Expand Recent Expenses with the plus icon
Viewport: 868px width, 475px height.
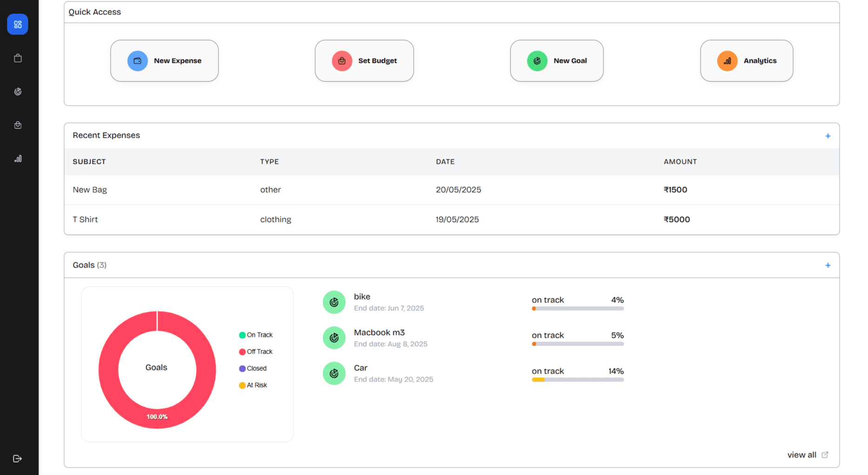pyautogui.click(x=828, y=136)
